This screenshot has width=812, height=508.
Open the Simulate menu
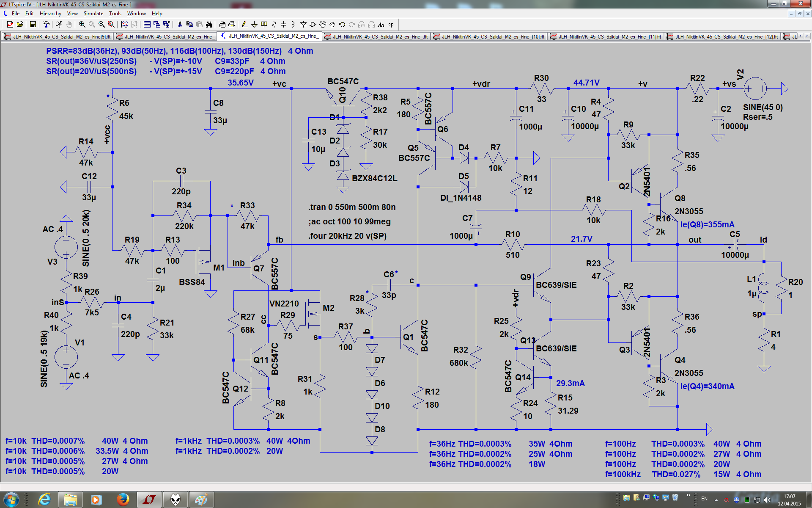point(93,14)
